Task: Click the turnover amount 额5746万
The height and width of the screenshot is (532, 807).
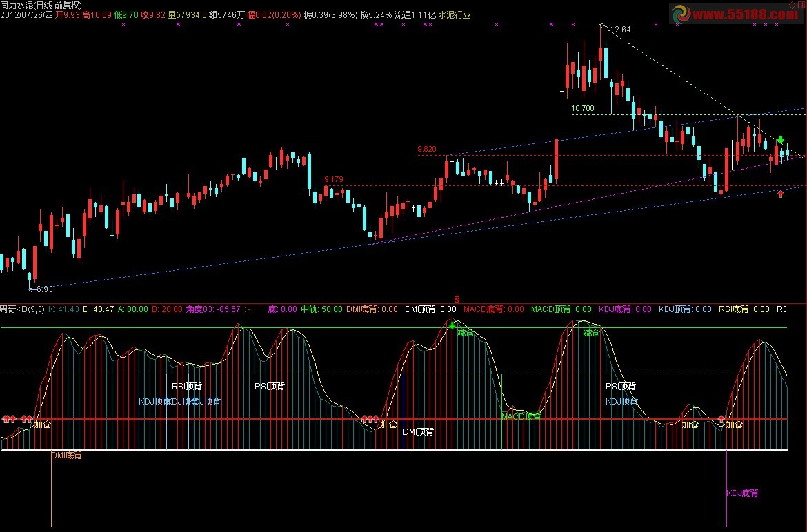Action: (227, 15)
